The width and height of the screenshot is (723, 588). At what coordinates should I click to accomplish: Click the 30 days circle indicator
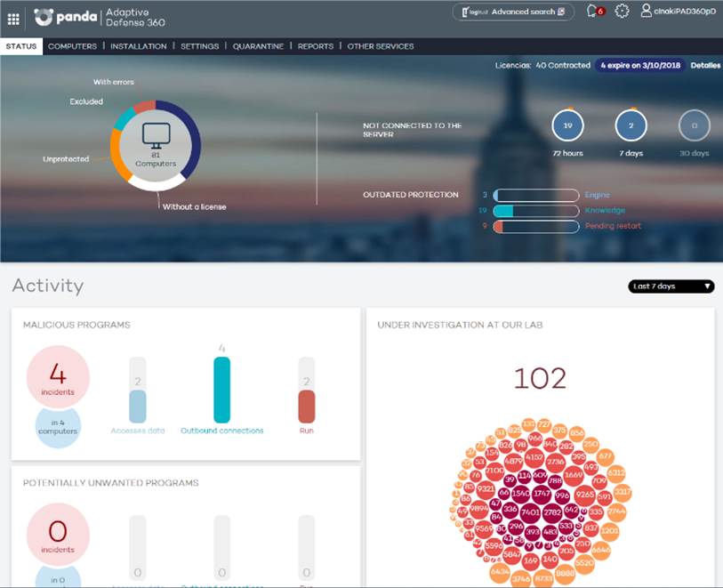[x=694, y=126]
